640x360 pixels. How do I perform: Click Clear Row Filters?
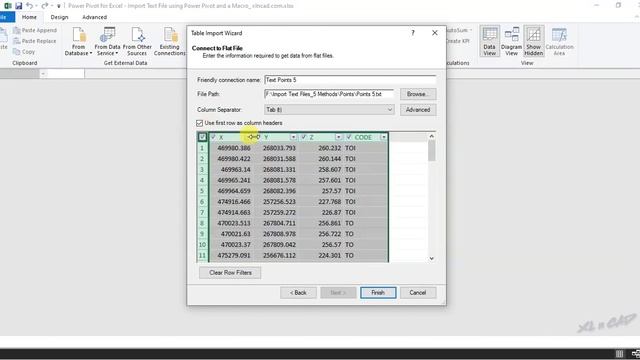point(230,273)
